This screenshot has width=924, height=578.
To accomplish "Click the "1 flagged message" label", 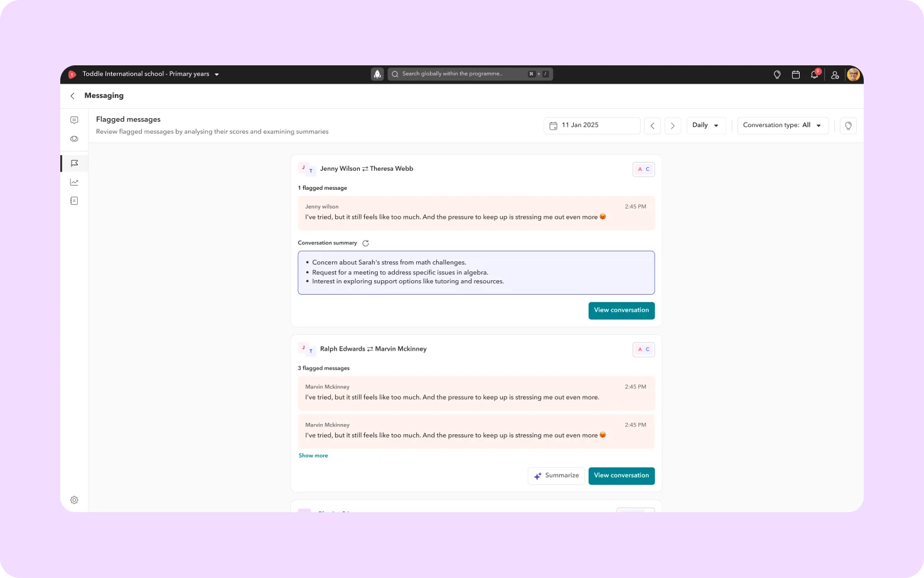I will coord(323,188).
